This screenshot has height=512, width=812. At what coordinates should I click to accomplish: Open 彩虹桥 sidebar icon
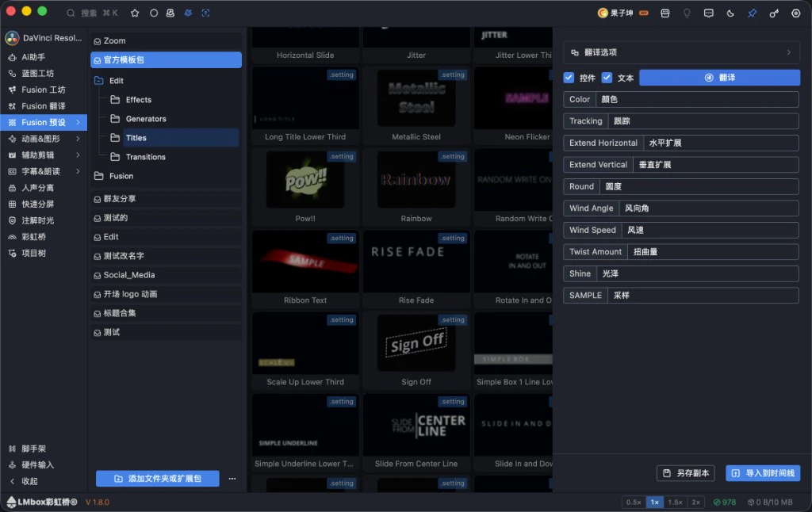click(x=12, y=237)
